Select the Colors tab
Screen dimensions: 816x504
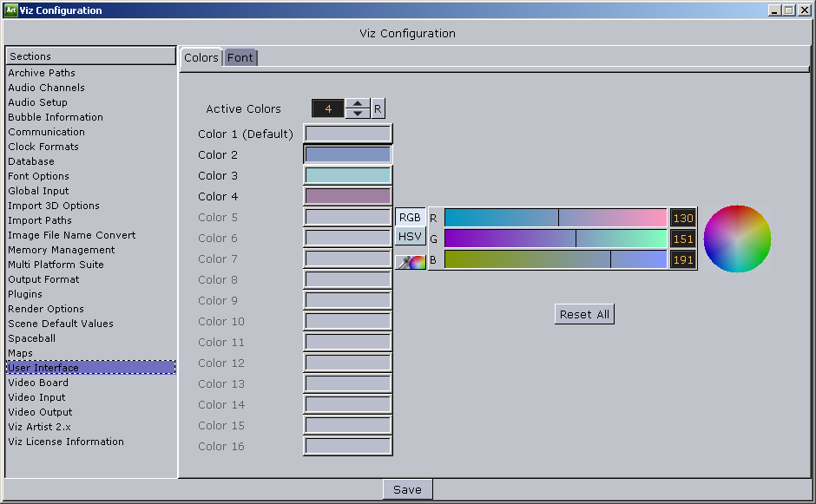pyautogui.click(x=201, y=57)
